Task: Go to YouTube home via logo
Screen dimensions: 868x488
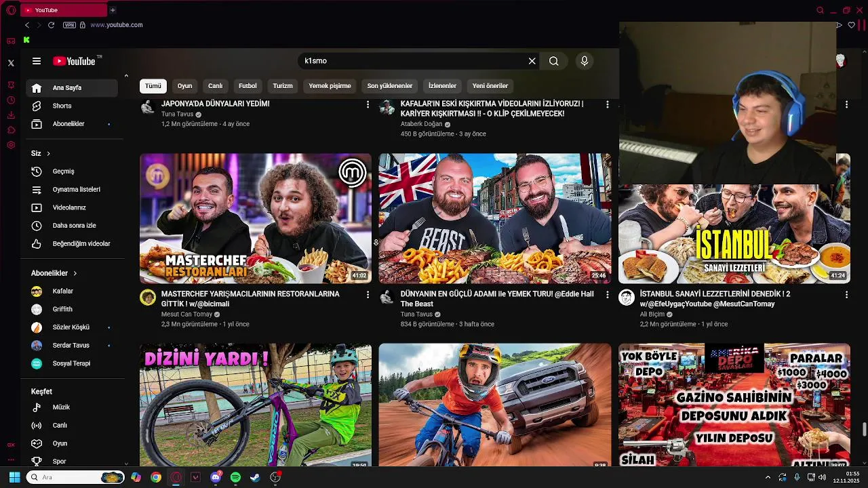Action: click(x=75, y=61)
